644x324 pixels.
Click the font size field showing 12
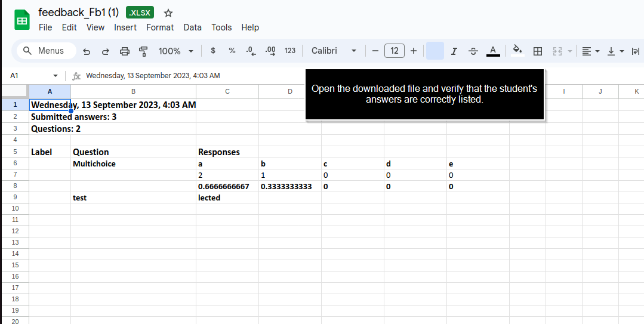click(395, 51)
